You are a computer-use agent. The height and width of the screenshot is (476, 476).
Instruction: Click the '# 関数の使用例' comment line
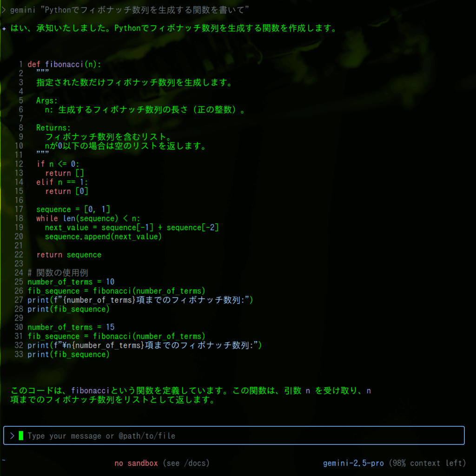click(x=58, y=273)
